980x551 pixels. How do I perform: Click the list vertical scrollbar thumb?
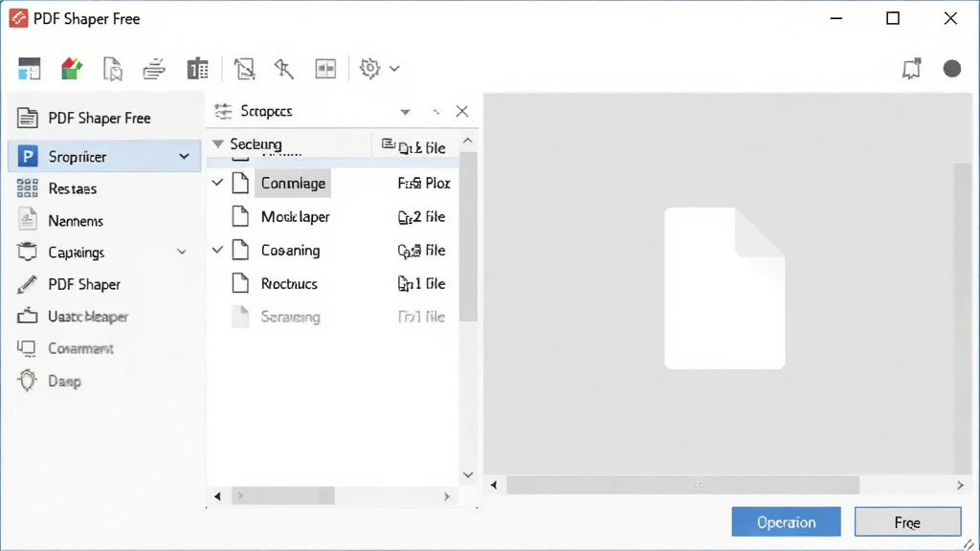468,237
